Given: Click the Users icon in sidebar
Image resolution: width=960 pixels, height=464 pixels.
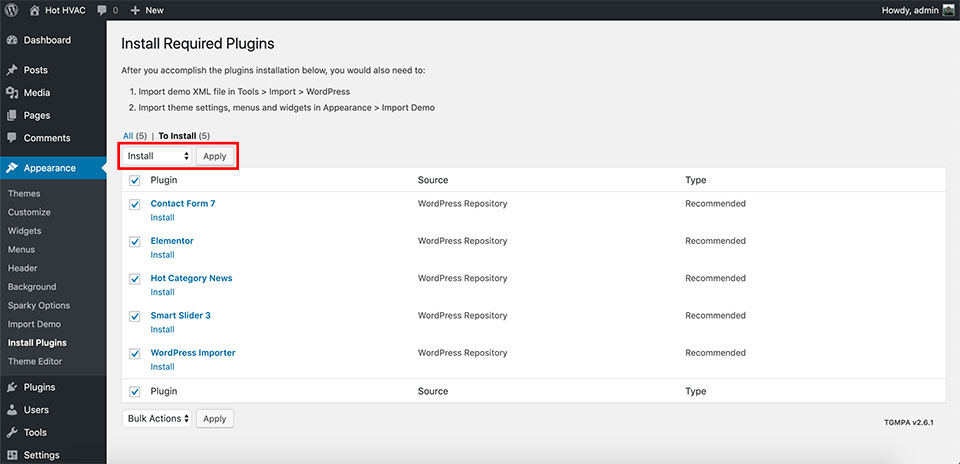Looking at the screenshot, I should [12, 410].
